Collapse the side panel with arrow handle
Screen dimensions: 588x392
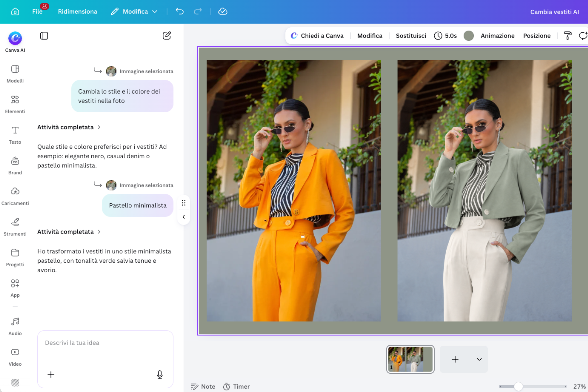tap(184, 217)
